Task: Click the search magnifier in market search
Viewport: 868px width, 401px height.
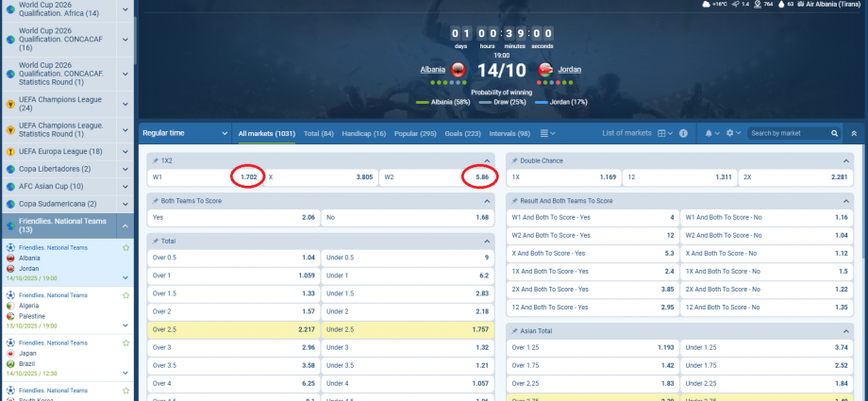Action: click(x=834, y=133)
